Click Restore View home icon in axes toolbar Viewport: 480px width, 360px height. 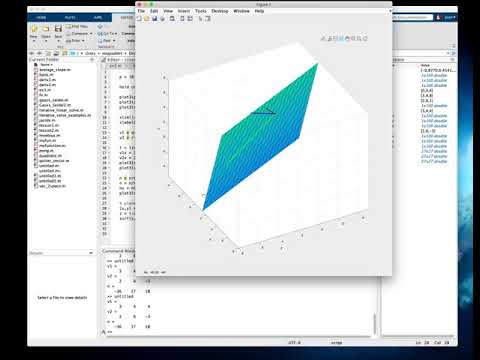point(365,39)
